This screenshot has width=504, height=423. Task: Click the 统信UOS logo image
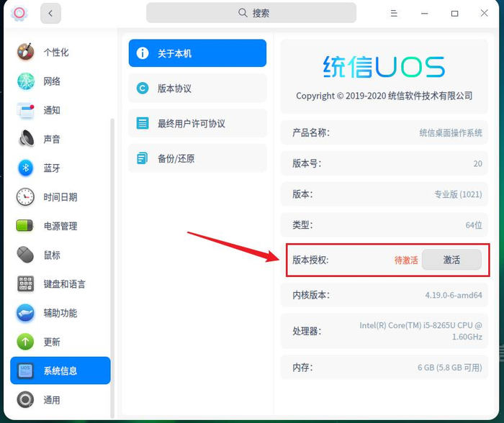(384, 67)
